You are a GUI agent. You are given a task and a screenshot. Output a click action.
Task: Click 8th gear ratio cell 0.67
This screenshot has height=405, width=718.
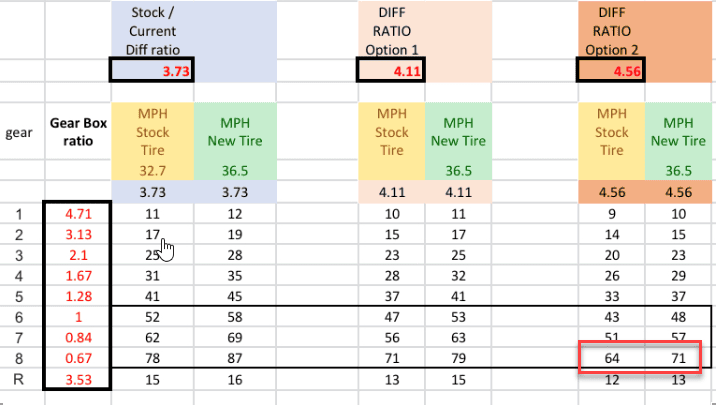tap(78, 358)
